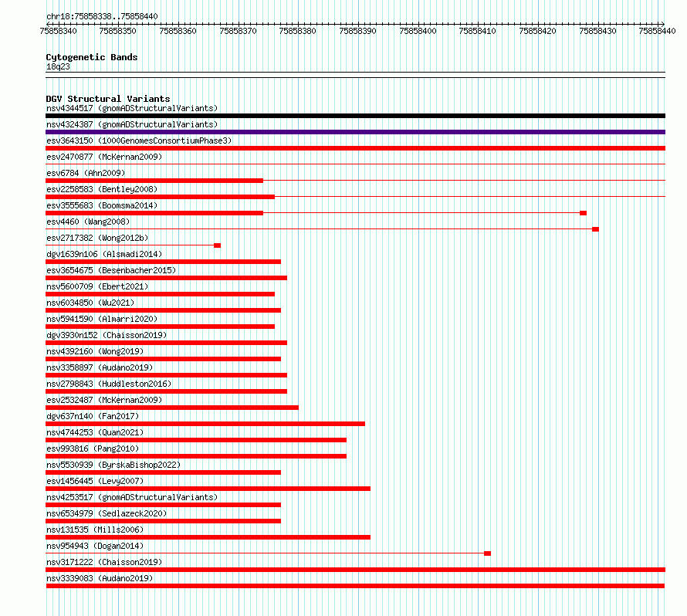
Task: Open nsv5600709 Ebert2021 label
Action: pyautogui.click(x=97, y=286)
